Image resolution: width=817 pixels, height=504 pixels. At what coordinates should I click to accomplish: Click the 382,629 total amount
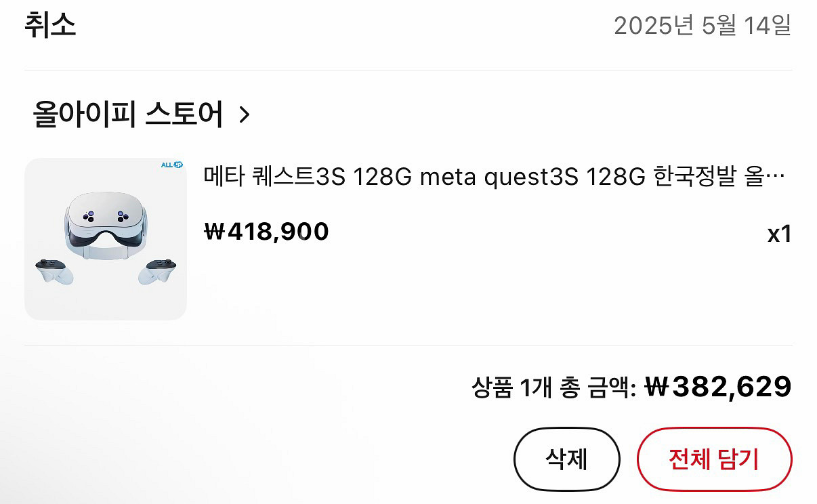point(732,387)
